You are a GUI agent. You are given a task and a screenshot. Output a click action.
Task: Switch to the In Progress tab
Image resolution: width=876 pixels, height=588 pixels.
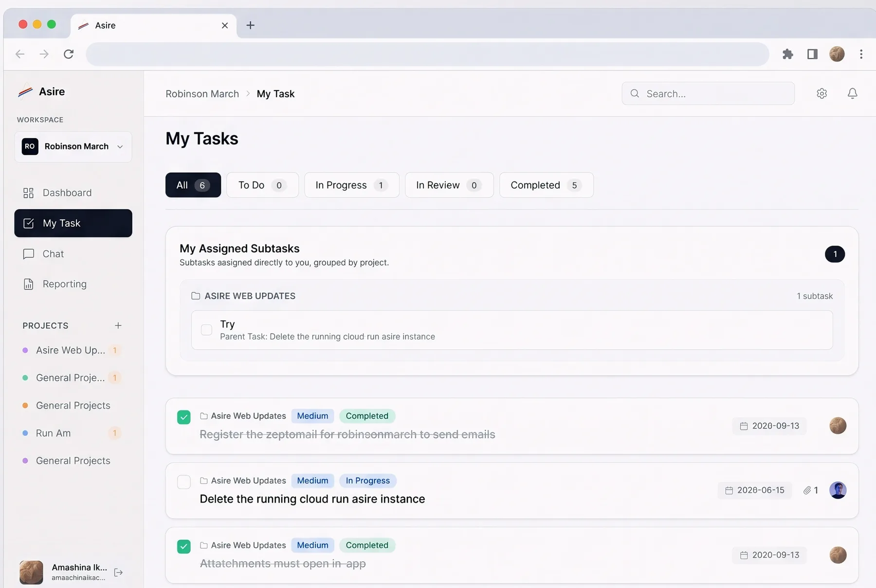click(351, 185)
